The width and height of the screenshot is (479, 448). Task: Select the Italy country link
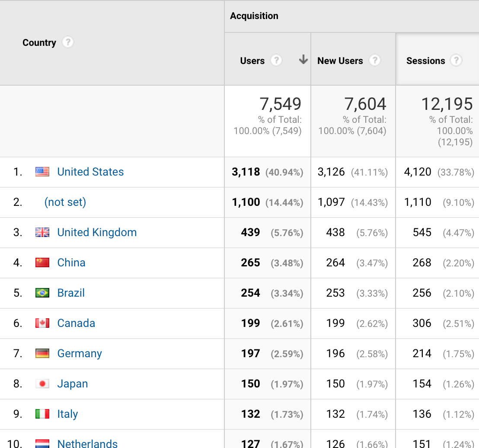click(67, 414)
